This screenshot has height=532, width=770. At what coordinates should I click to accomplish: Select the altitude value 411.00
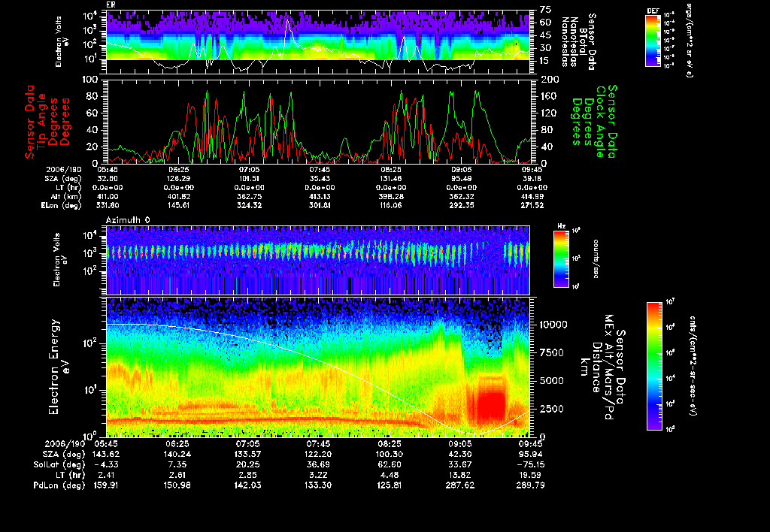[x=108, y=197]
